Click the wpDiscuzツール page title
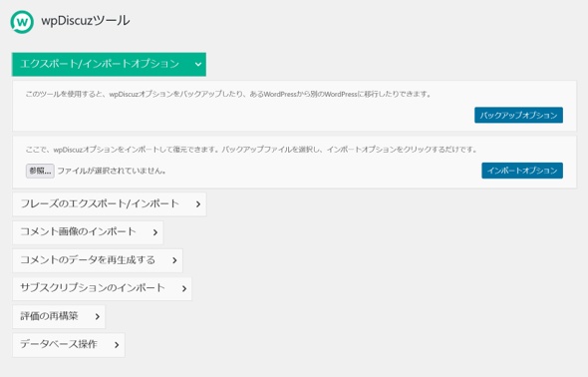The height and width of the screenshot is (377, 588). (86, 21)
